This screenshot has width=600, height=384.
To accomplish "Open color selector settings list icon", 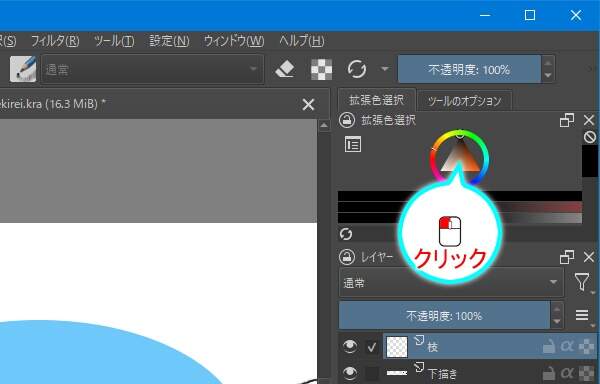I will [x=352, y=145].
